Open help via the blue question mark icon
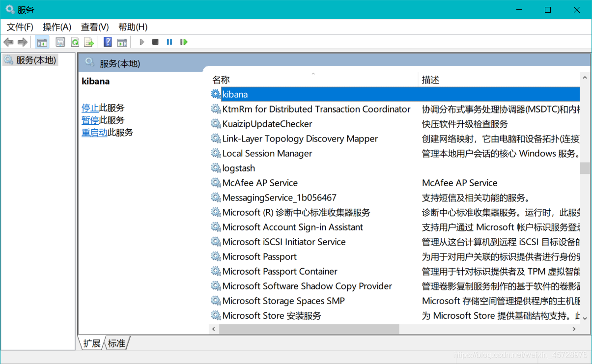Screen dimensions: 592x364 coord(107,42)
